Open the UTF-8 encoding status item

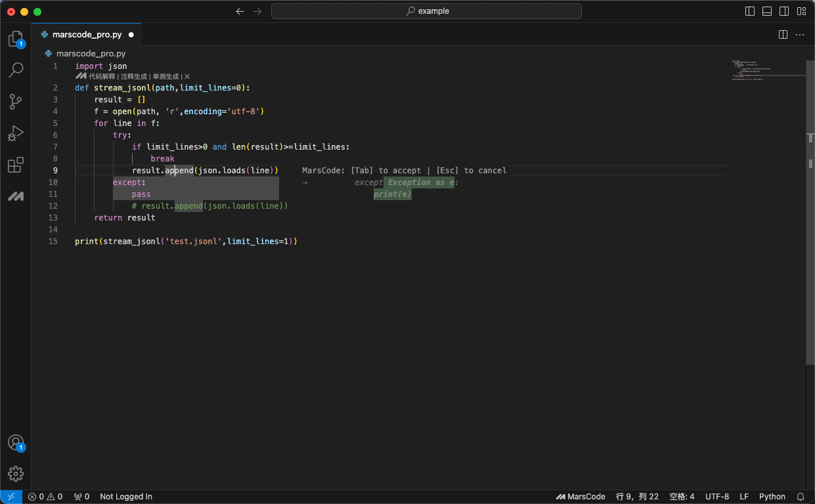[717, 497]
